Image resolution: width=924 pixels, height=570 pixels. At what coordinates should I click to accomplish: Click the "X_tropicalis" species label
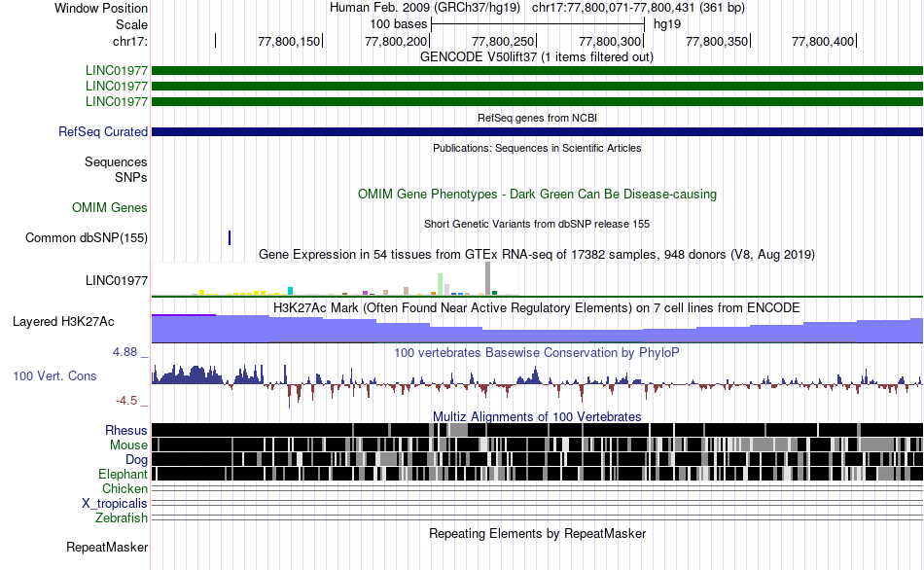(x=115, y=504)
